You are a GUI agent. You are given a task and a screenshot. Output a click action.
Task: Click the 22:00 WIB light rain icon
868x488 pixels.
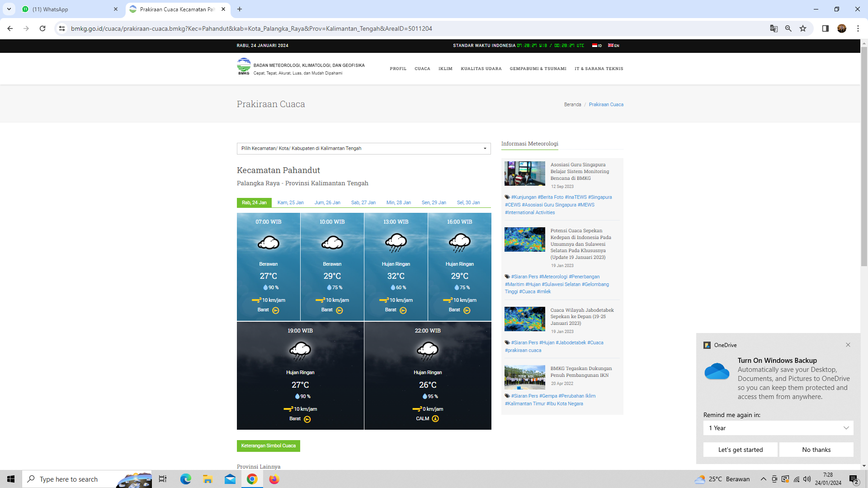(x=428, y=351)
